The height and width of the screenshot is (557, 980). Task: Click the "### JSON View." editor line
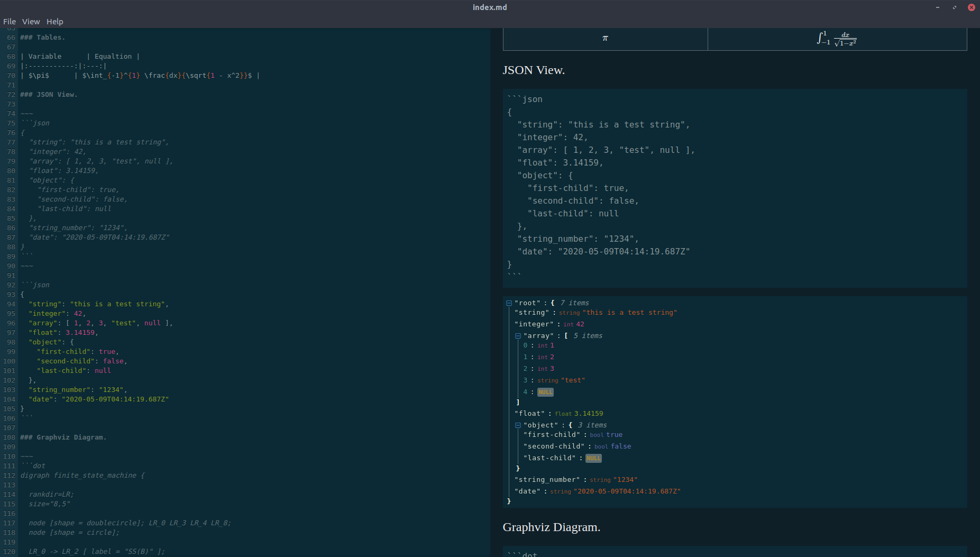click(x=49, y=95)
